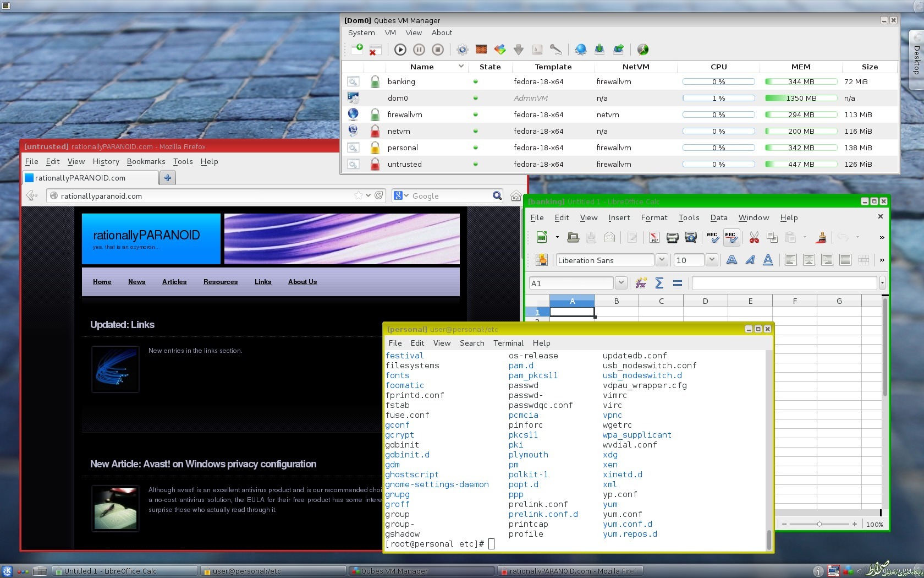The image size is (924, 578).
Task: Click the Name column sort arrow in Qubes
Action: point(461,66)
